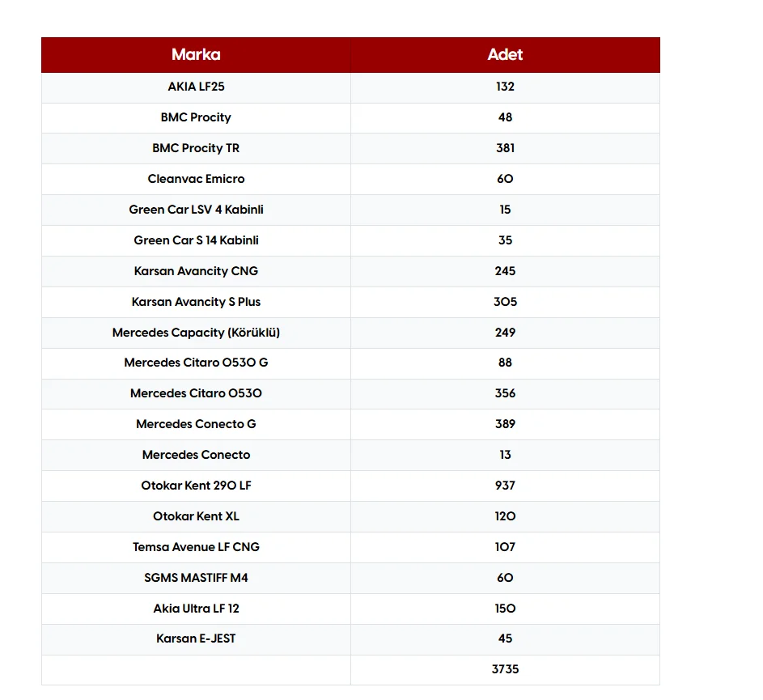
Task: Click the Otokar Kent XL cell
Action: [196, 516]
